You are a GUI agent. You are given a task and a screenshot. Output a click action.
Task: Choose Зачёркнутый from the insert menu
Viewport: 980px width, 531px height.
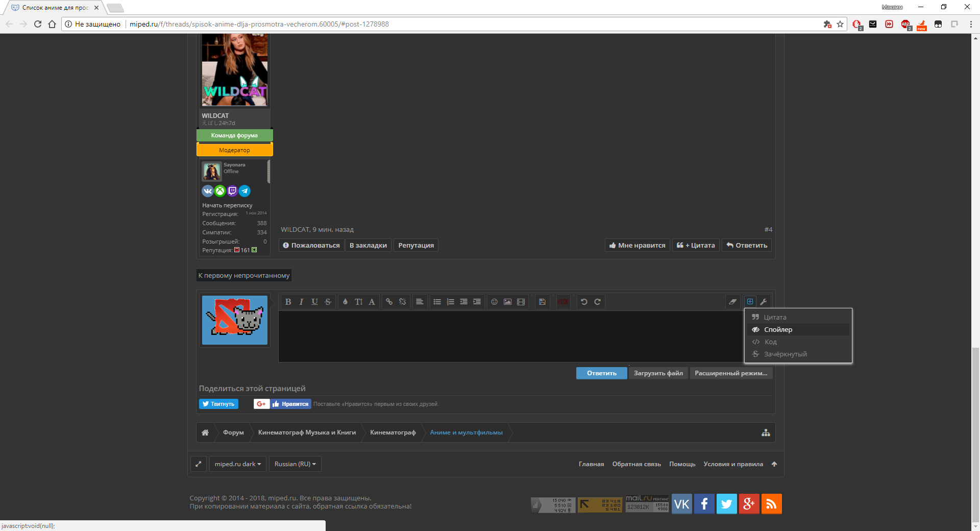coord(798,354)
